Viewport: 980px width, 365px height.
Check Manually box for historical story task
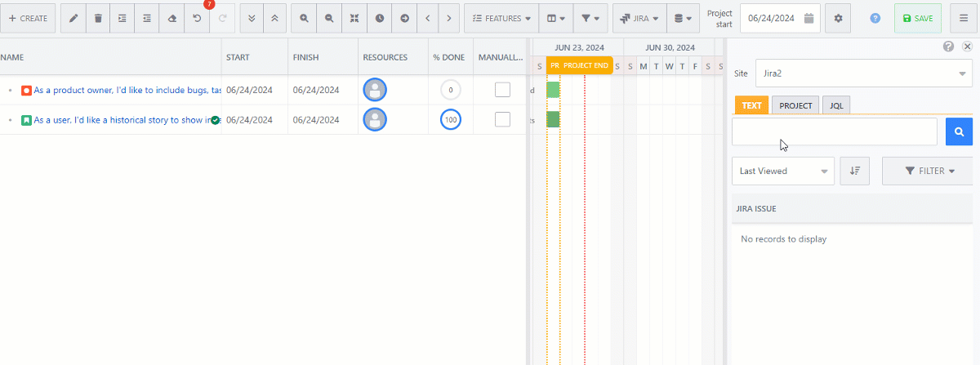pos(502,120)
